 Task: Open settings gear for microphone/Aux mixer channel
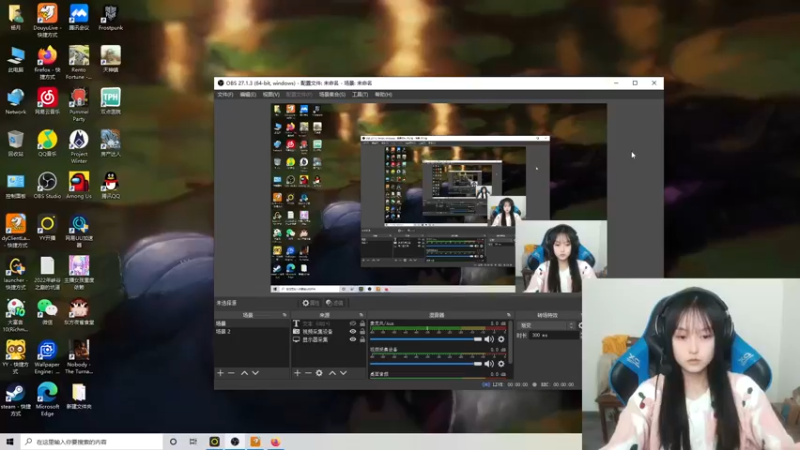coord(501,339)
